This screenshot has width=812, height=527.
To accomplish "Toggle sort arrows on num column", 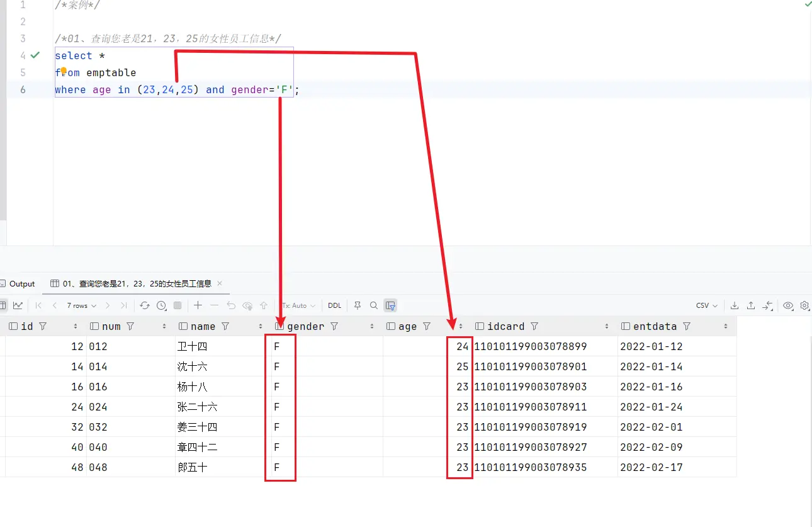I will pyautogui.click(x=164, y=326).
